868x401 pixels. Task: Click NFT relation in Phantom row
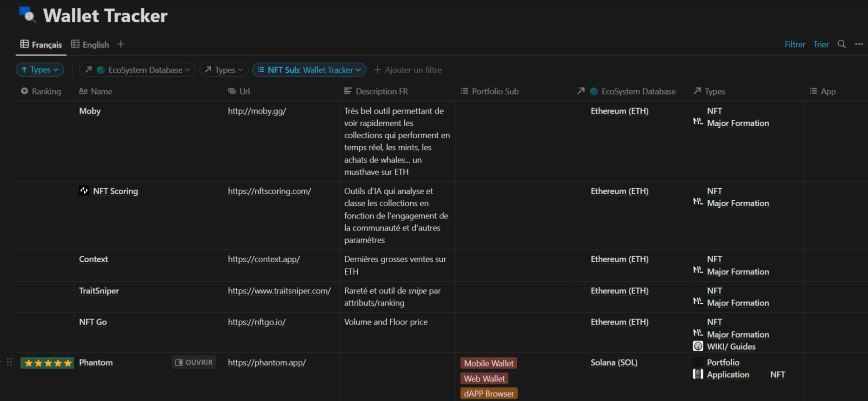[x=777, y=374]
